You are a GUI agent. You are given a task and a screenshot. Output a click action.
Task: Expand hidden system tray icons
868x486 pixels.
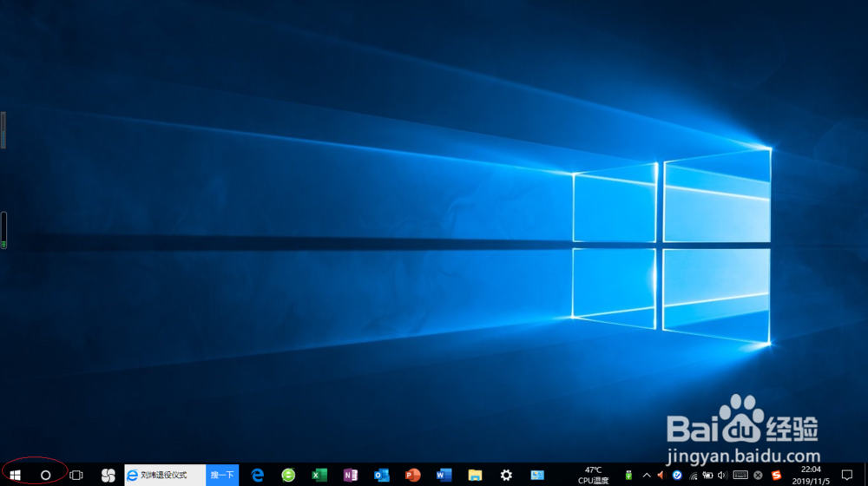(647, 475)
